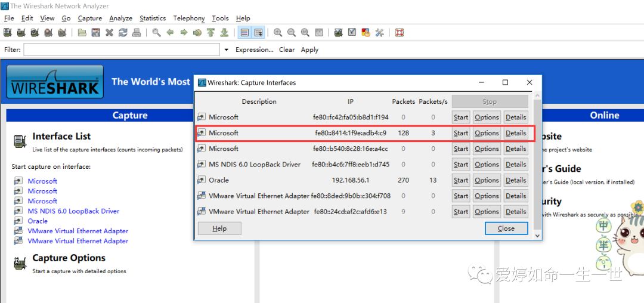Click the Expression... button
This screenshot has width=644, height=303.
coord(254,50)
